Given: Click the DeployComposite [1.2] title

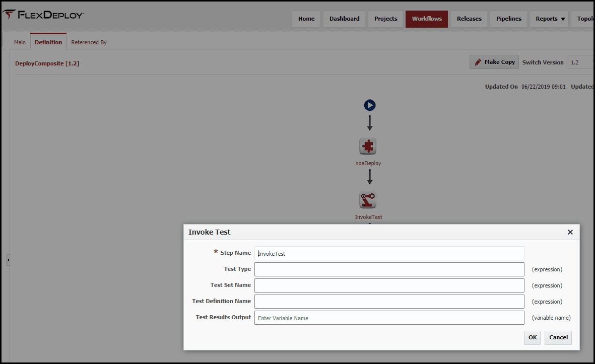Looking at the screenshot, I should (47, 63).
